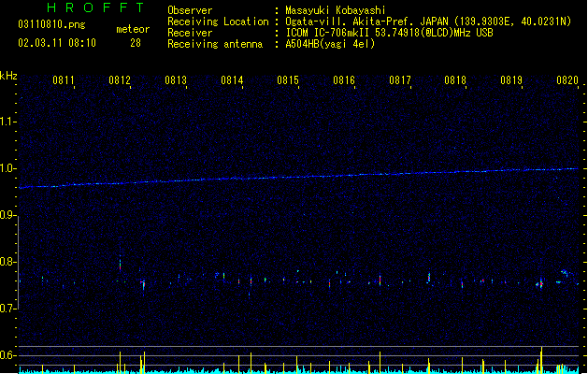
Task: Click the 0813 time marker
Action: (176, 80)
